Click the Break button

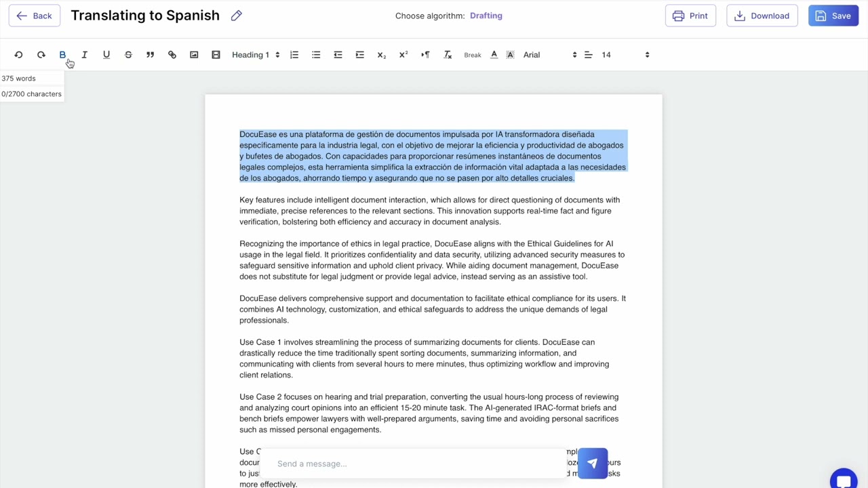click(473, 55)
